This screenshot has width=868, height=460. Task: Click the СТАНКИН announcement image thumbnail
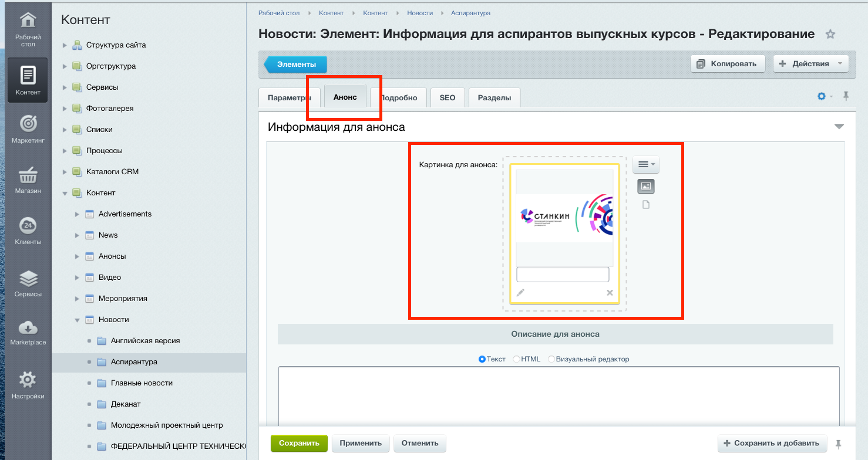coord(564,218)
